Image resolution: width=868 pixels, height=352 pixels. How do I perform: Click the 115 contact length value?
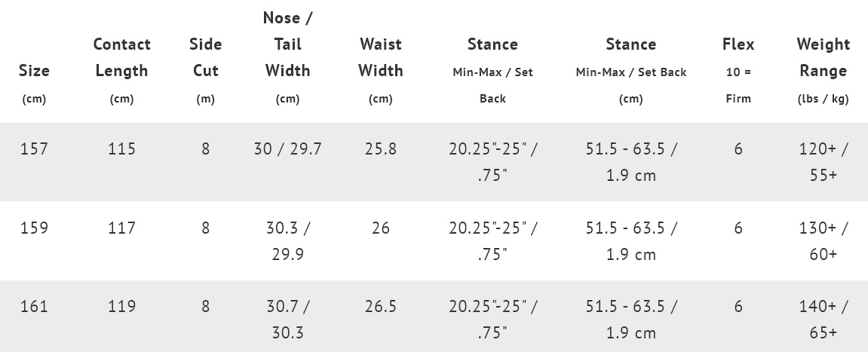pos(121,149)
